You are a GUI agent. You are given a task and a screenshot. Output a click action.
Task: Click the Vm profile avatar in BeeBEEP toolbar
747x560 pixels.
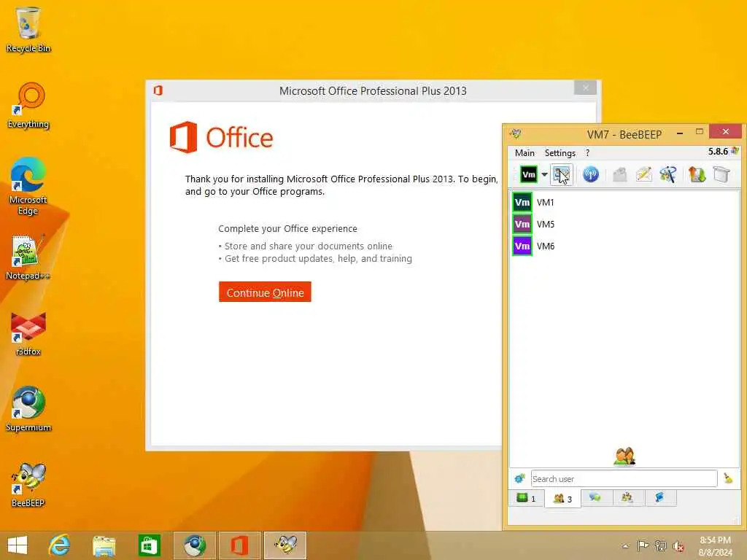pyautogui.click(x=528, y=175)
